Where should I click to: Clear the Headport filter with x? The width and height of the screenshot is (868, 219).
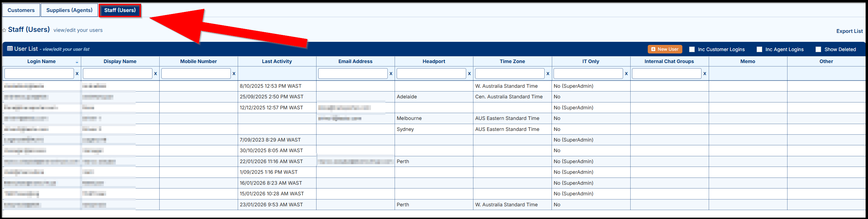click(469, 73)
